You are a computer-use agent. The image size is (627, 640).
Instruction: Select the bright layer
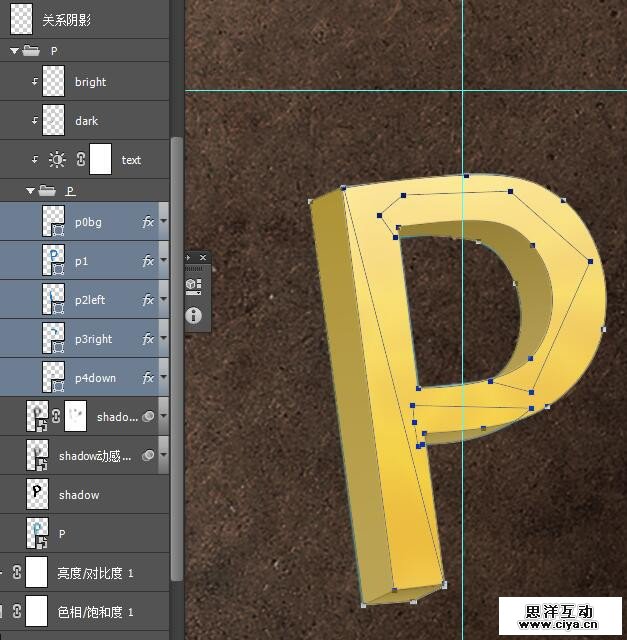[x=90, y=82]
